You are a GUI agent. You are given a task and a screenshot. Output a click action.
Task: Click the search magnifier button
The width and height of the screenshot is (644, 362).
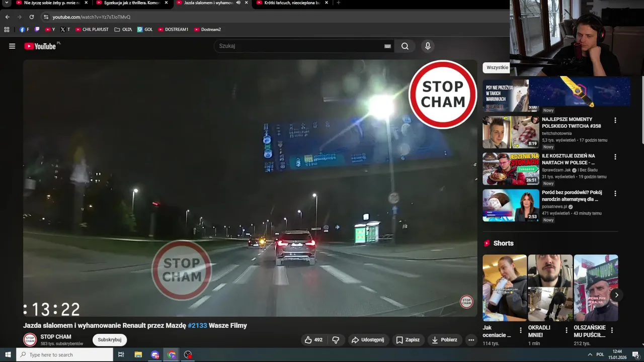pyautogui.click(x=405, y=46)
